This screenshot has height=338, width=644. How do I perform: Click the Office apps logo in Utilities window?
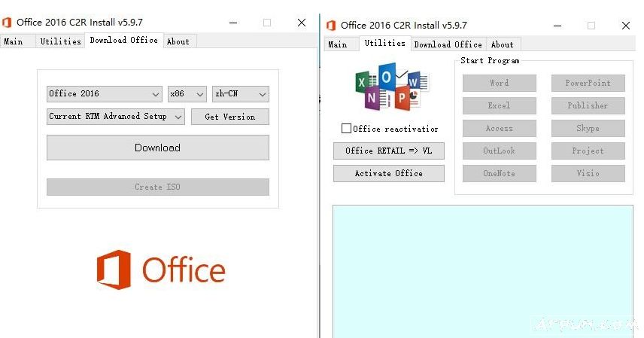tap(392, 87)
